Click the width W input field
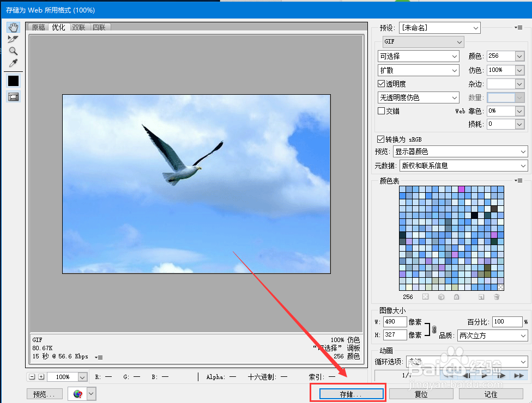 coord(395,322)
